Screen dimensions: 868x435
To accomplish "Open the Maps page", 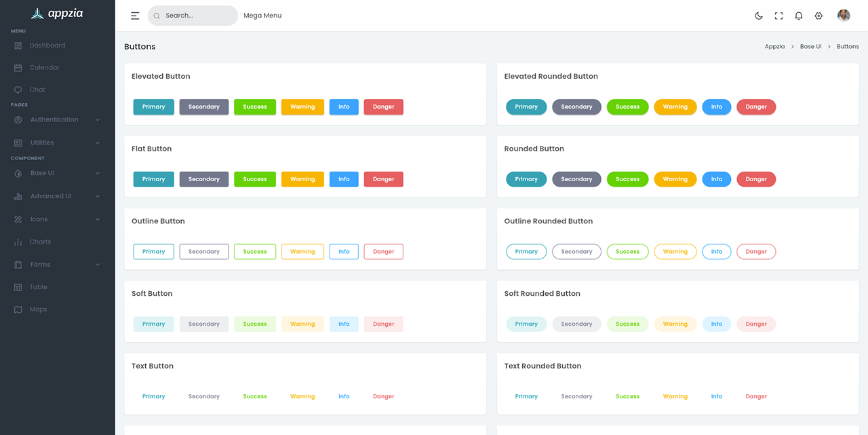I will (37, 309).
